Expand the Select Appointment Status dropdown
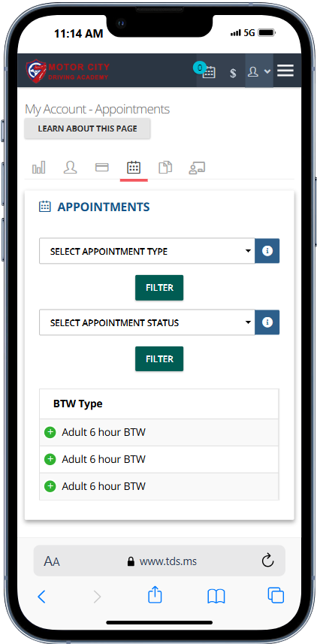Viewport: 317px width, 644px height. coord(147,323)
